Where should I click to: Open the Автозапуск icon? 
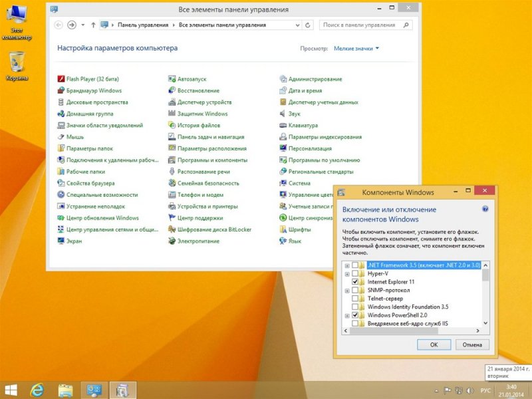tap(172, 79)
